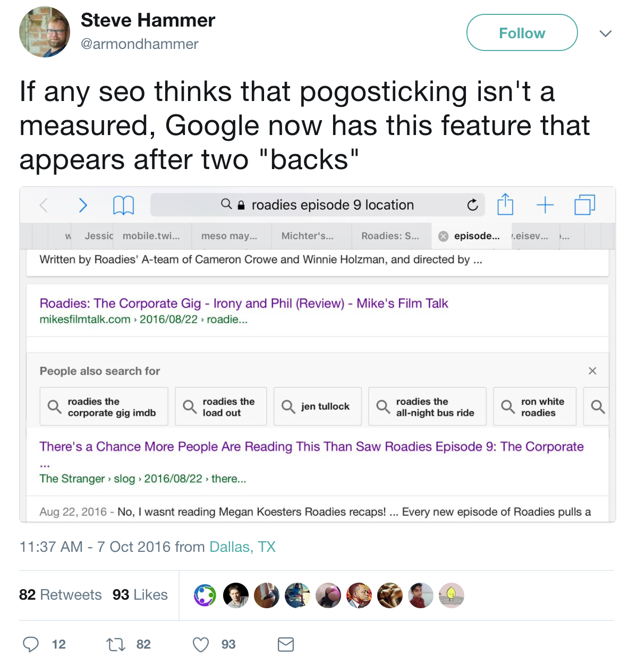Click the Safari forward arrow
The height and width of the screenshot is (672, 629).
point(83,205)
